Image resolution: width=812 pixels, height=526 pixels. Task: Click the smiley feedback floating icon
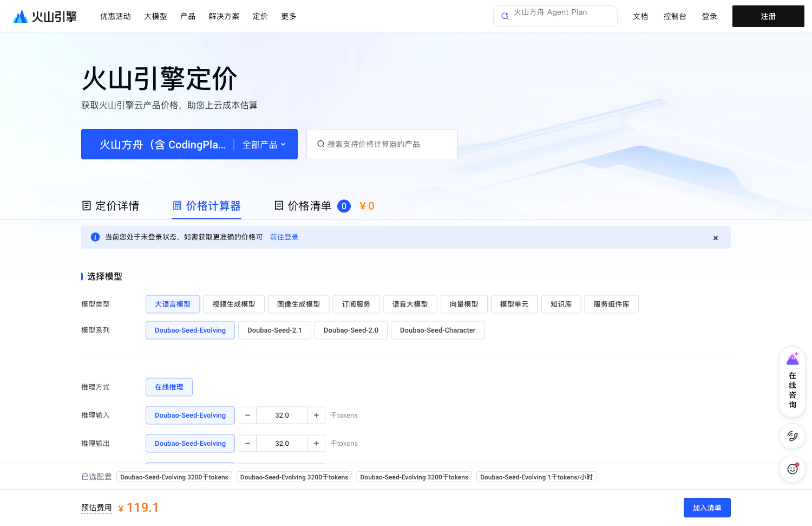tap(793, 469)
